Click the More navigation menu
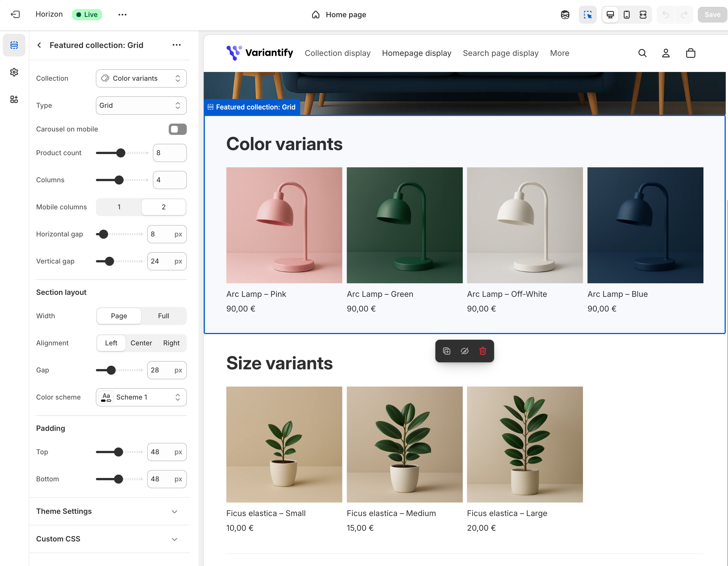Viewport: 728px width, 566px height. 559,53
